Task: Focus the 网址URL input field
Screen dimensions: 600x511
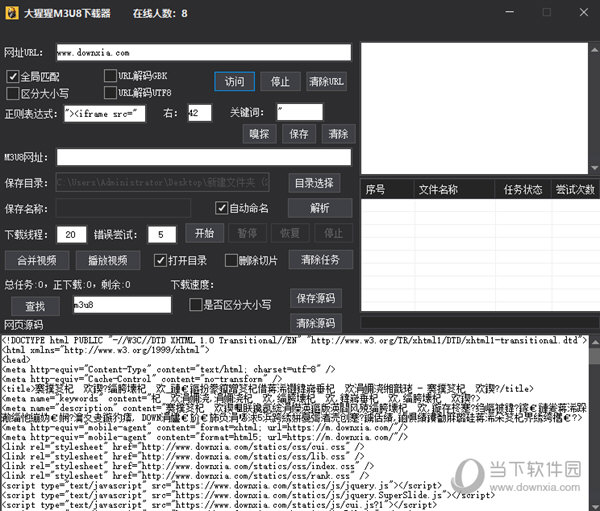Action: [x=204, y=52]
